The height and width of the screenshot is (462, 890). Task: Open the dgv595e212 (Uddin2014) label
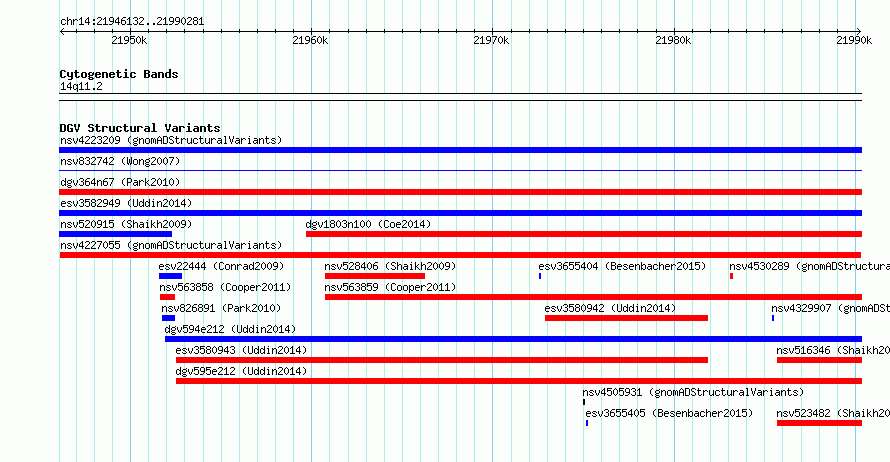(241, 371)
